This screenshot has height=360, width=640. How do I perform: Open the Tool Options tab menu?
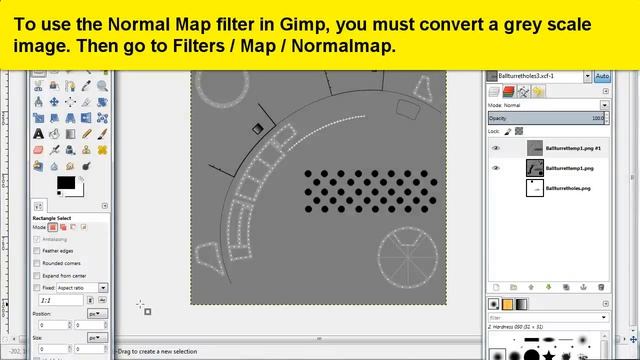coord(104,206)
